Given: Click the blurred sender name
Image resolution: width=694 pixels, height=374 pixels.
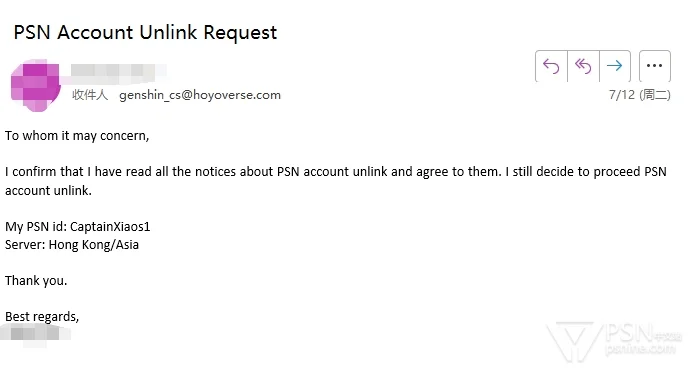Looking at the screenshot, I should pyautogui.click(x=116, y=73).
